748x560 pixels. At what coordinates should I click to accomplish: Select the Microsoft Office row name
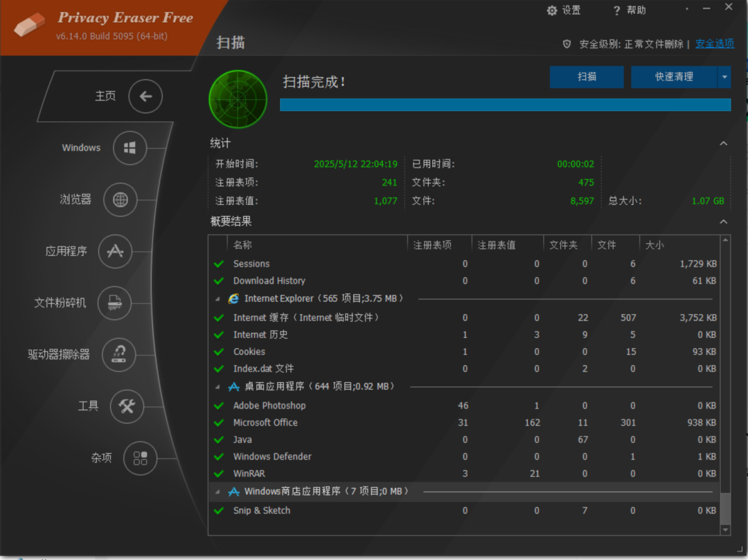265,423
